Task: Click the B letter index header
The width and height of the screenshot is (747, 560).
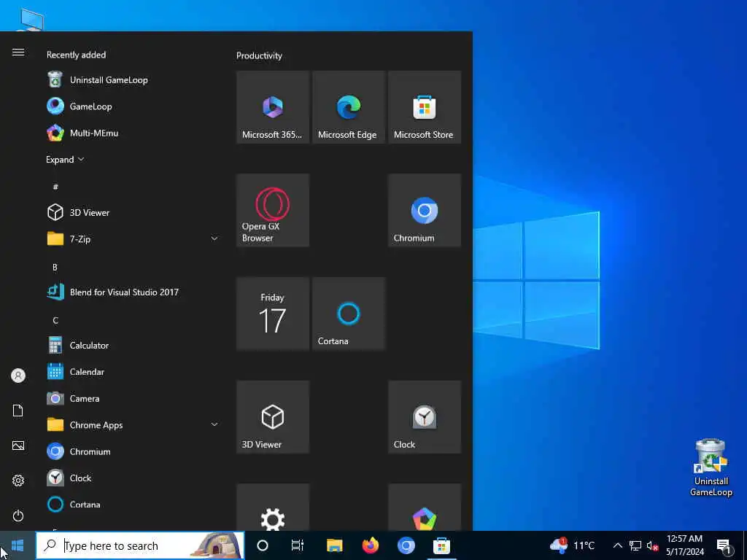Action: [x=55, y=267]
